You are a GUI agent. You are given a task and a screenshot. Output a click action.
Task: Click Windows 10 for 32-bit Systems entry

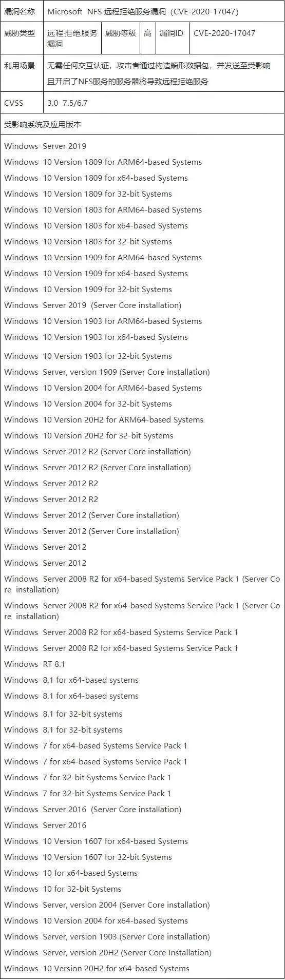coord(63,889)
